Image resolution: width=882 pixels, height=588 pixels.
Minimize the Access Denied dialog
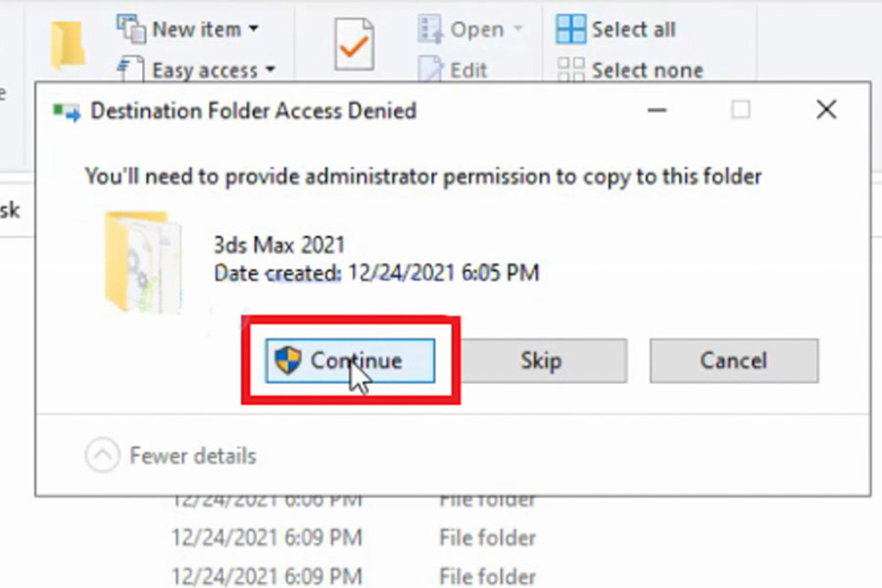tap(657, 110)
